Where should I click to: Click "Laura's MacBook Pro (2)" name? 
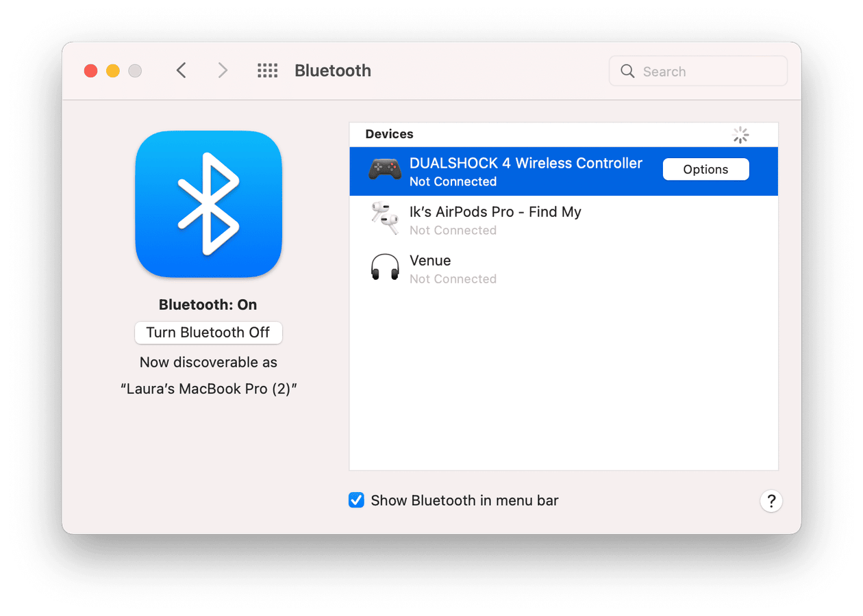[208, 389]
